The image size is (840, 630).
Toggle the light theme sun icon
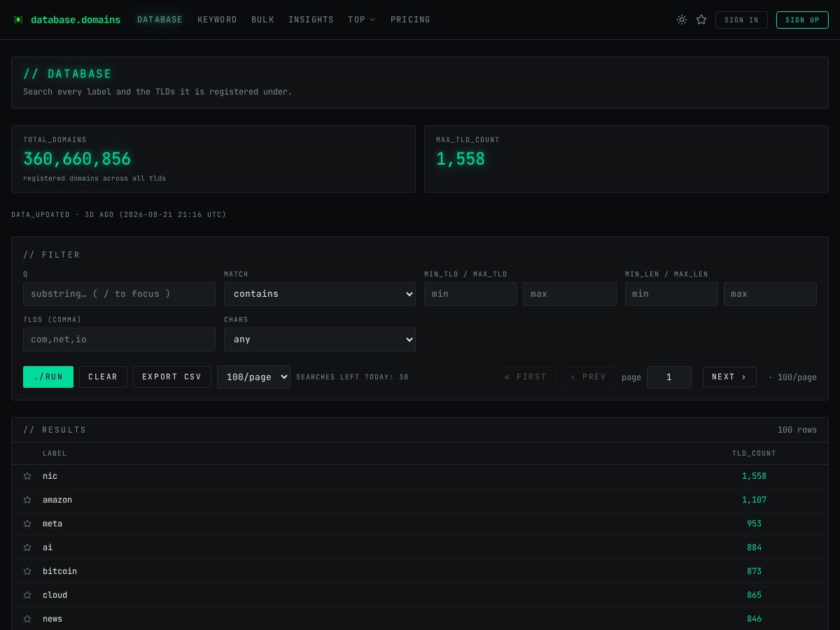pyautogui.click(x=682, y=20)
